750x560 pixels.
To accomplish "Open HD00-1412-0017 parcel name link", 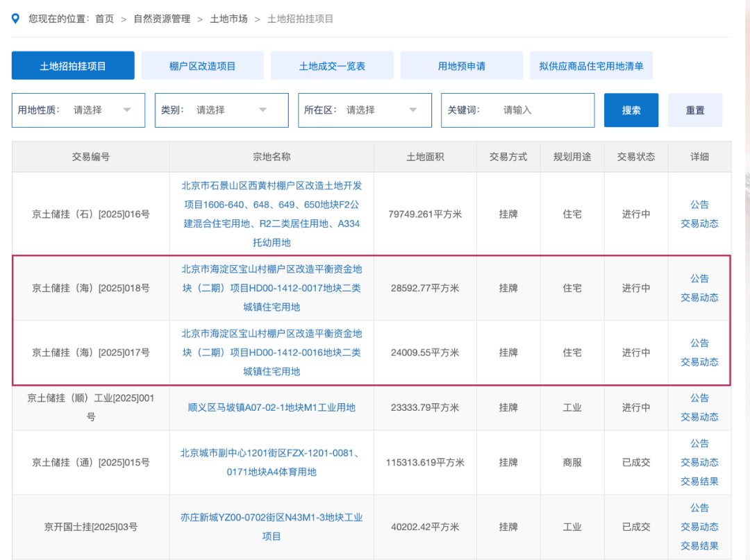I will click(x=272, y=287).
